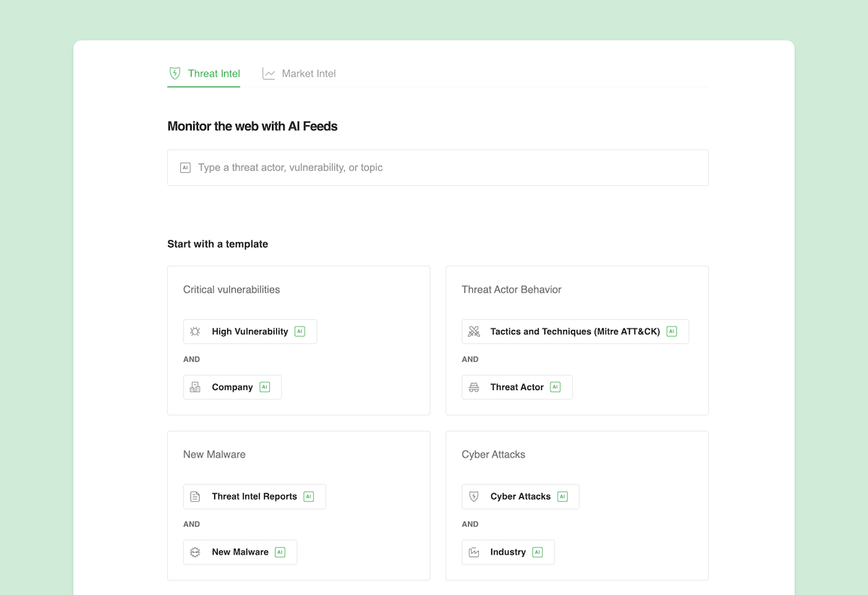Open the New Malware template card title
The width and height of the screenshot is (868, 595).
point(214,455)
